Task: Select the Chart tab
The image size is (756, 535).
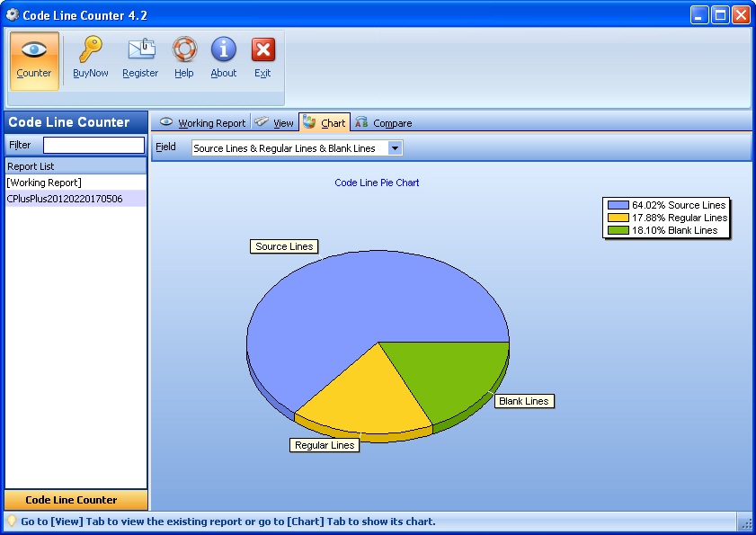Action: pyautogui.click(x=325, y=123)
